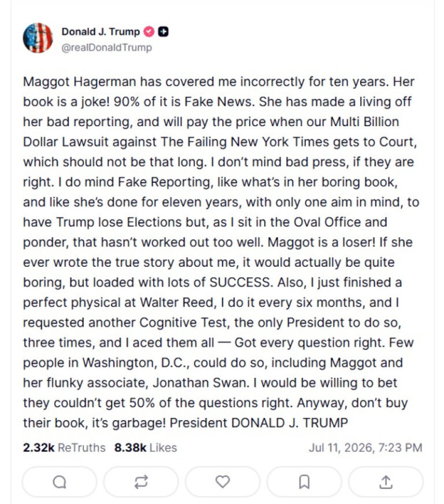Open the Donald J. Trump display name
The image size is (444, 504).
(x=101, y=31)
